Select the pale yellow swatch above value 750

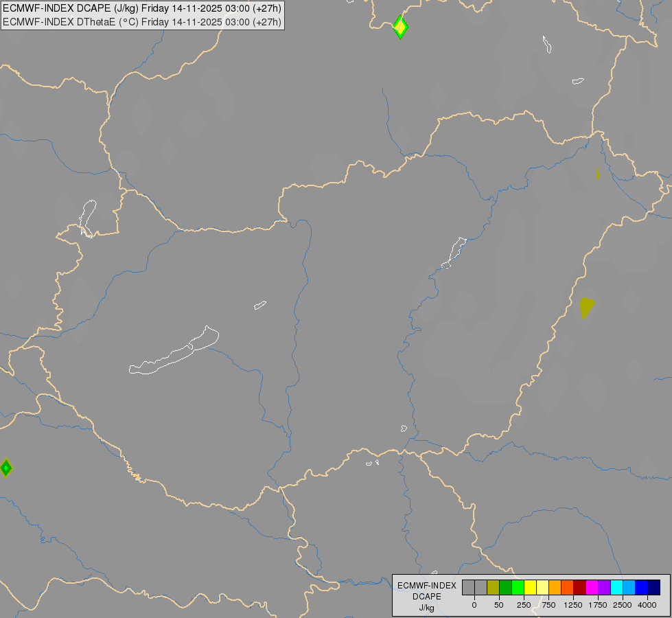(543, 587)
